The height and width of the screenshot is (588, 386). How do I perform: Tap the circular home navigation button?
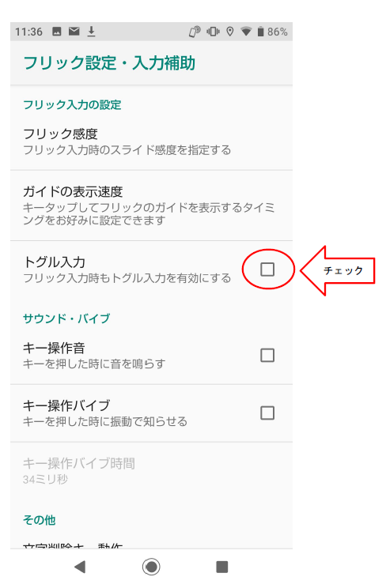tap(151, 567)
